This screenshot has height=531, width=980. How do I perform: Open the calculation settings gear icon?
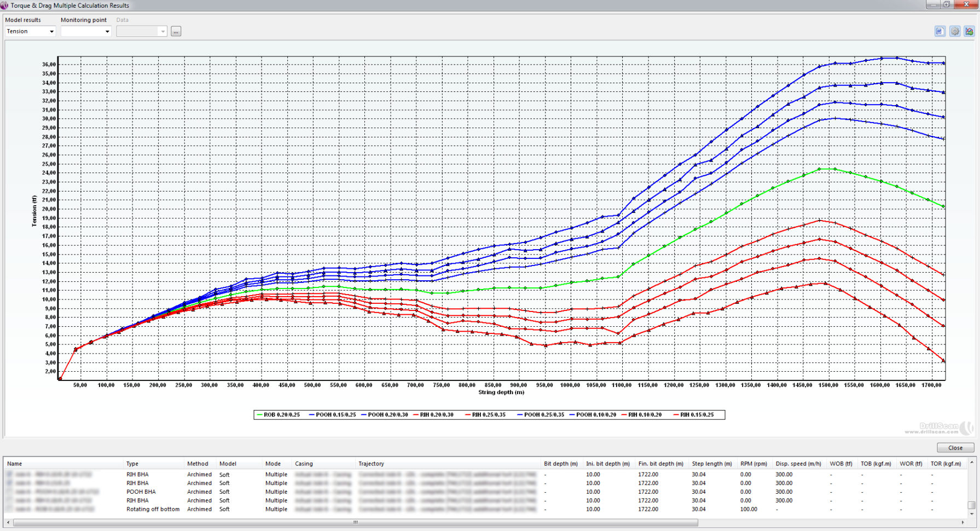click(955, 31)
